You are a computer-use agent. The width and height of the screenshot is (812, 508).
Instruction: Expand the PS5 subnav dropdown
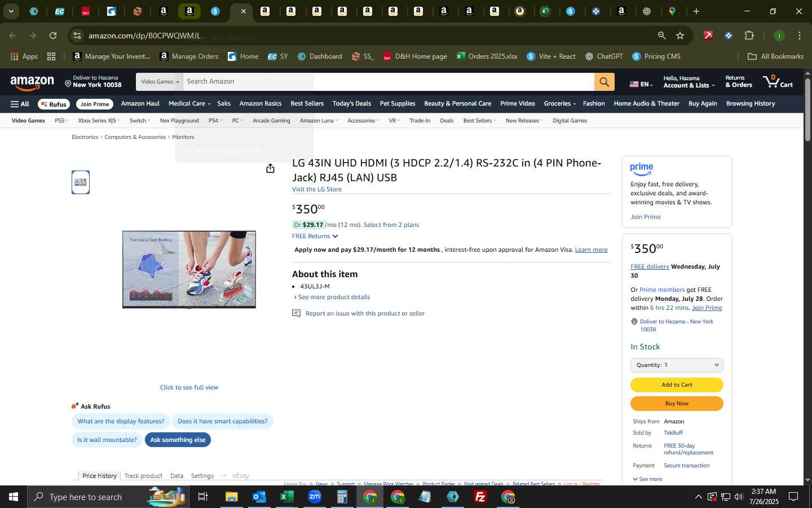pos(61,121)
